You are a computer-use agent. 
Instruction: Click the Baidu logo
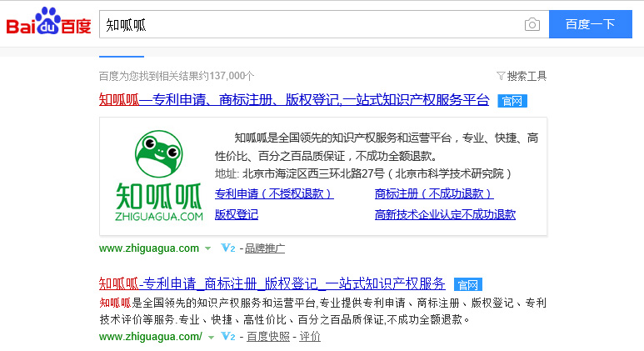(48, 21)
